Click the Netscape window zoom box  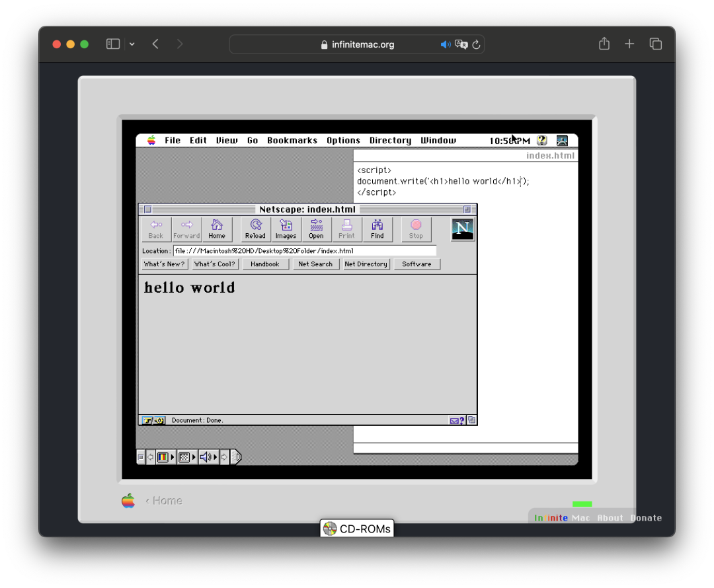467,209
